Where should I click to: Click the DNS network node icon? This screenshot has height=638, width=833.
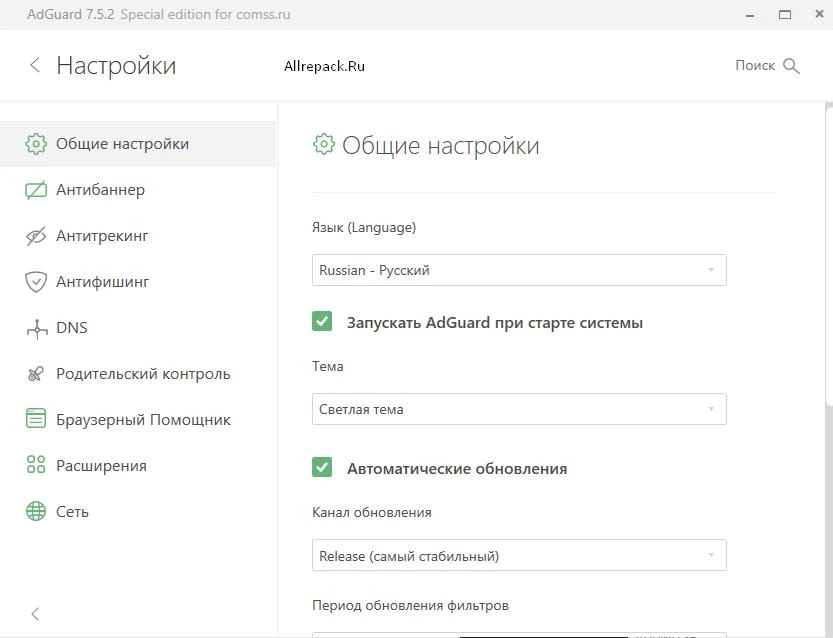(x=37, y=328)
